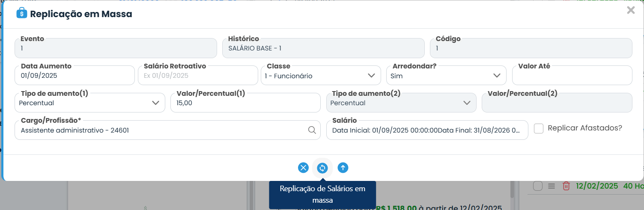This screenshot has height=210, width=644.
Task: Click the Data Aumento date field
Action: pos(75,76)
